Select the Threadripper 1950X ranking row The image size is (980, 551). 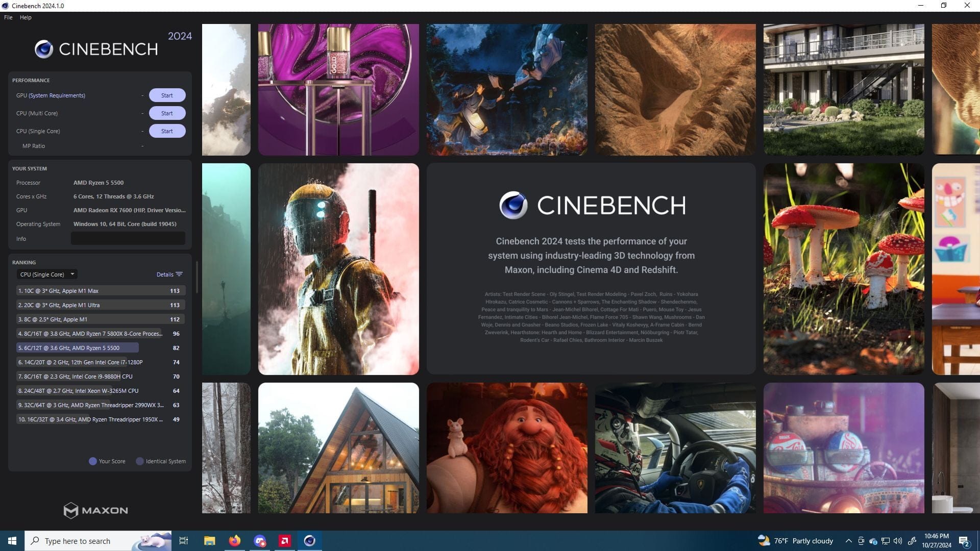click(100, 419)
